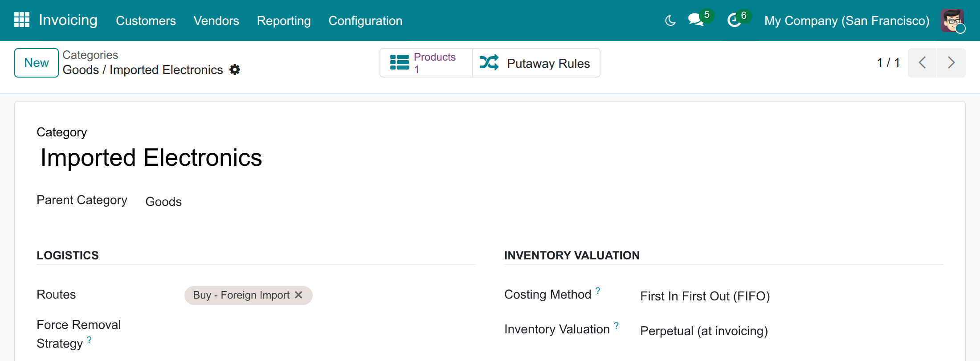Open the Putaway Rules smart button

[x=536, y=63]
